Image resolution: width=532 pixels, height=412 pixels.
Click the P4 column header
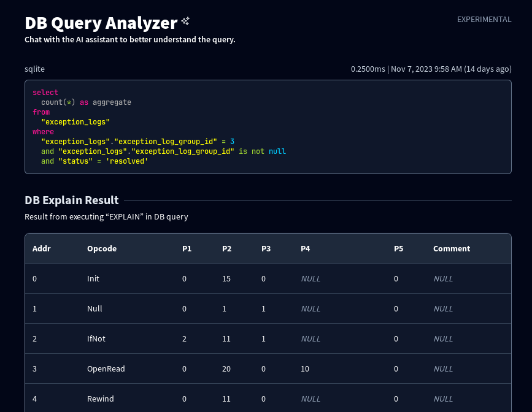pyautogui.click(x=306, y=248)
